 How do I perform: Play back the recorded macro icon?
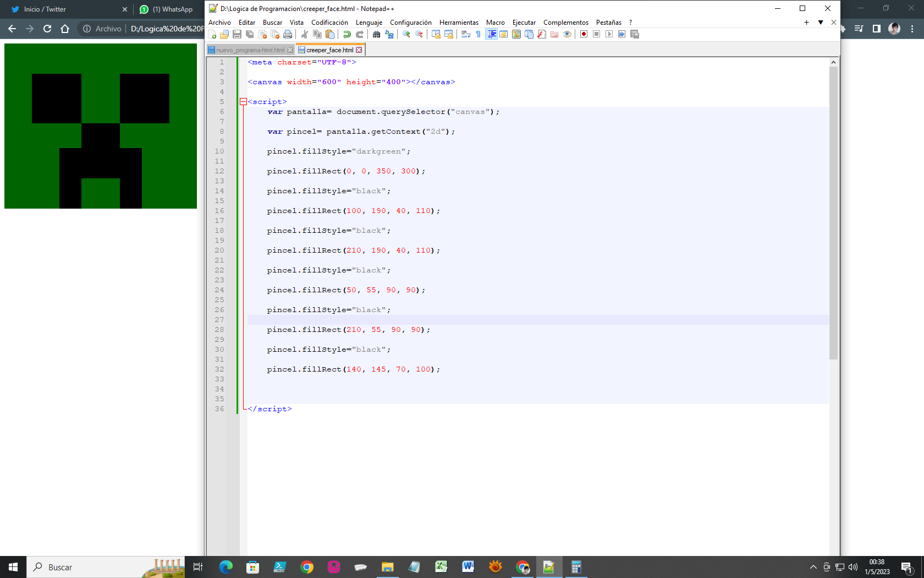[x=609, y=34]
